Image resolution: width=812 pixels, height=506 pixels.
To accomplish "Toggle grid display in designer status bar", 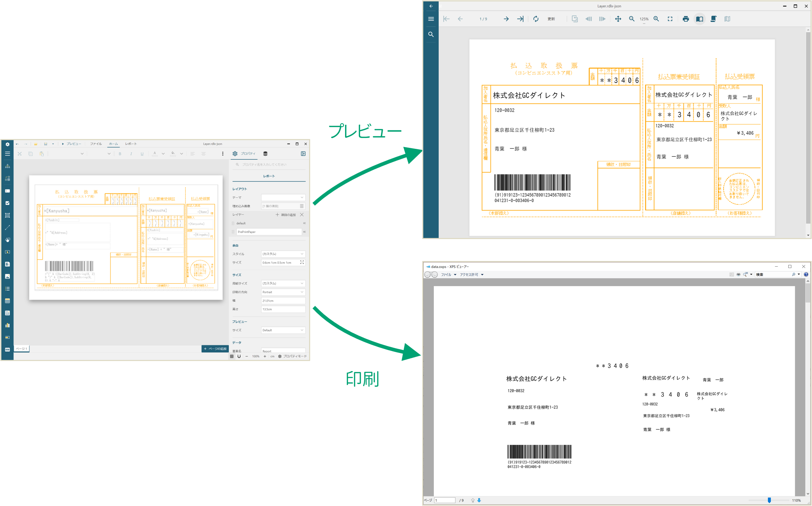I will click(x=232, y=356).
